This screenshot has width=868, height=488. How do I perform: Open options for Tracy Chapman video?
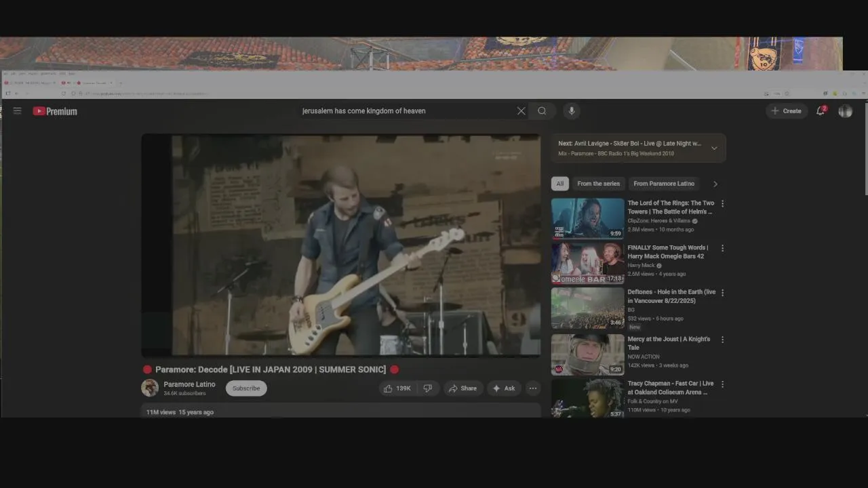point(722,384)
